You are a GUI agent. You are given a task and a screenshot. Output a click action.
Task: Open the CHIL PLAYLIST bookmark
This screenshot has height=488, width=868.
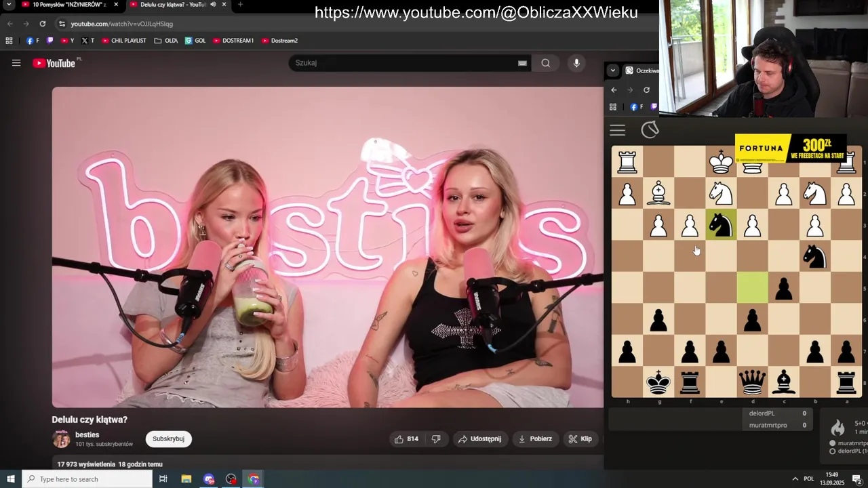[124, 41]
